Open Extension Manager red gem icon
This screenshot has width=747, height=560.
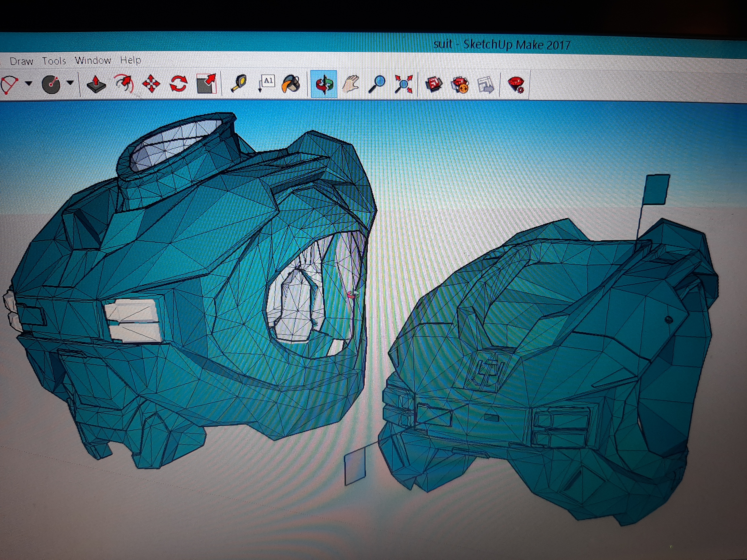516,84
